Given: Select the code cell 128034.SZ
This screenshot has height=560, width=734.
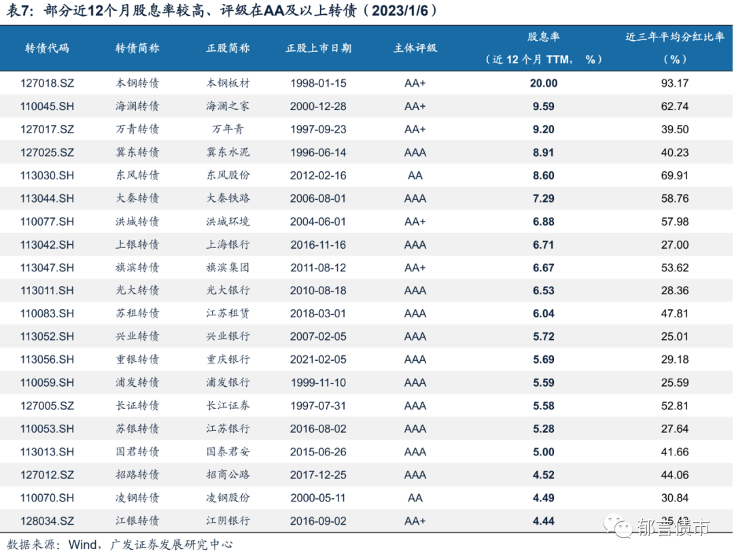Looking at the screenshot, I should pos(47,521).
